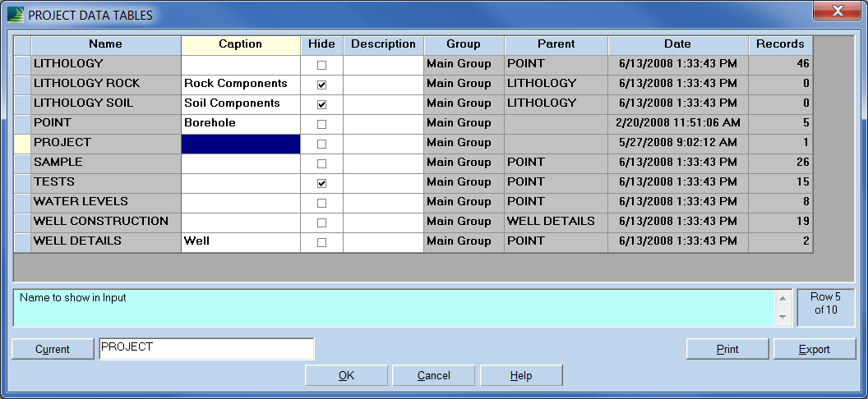Check Hide box for WELL DETAILS
Screen dimensions: 868x399
[321, 242]
